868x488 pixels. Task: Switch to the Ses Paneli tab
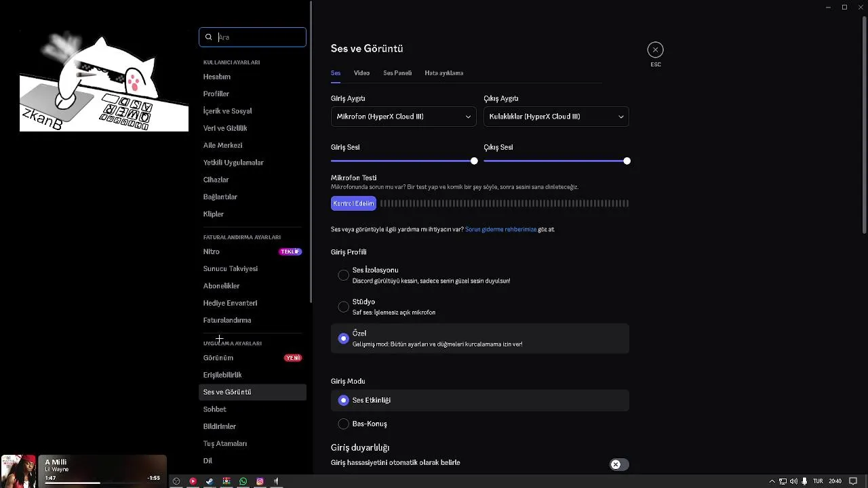coord(397,73)
